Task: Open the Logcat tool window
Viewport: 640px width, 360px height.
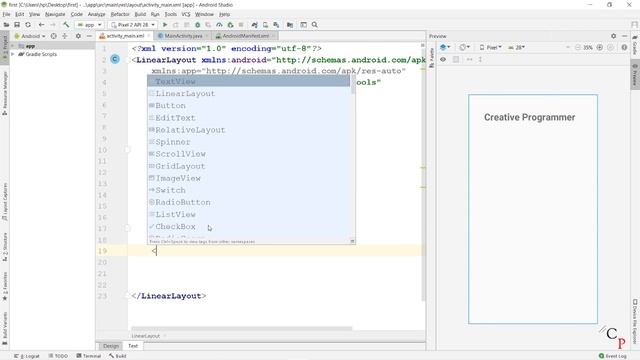Action: [x=27, y=356]
